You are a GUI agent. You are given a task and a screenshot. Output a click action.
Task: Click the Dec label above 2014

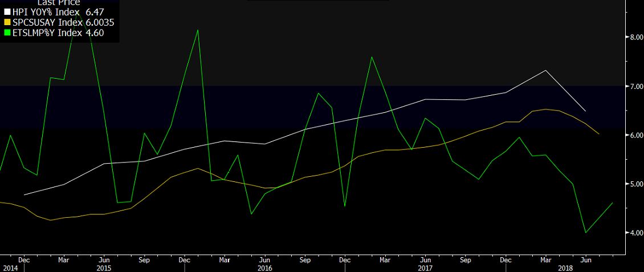(23, 260)
